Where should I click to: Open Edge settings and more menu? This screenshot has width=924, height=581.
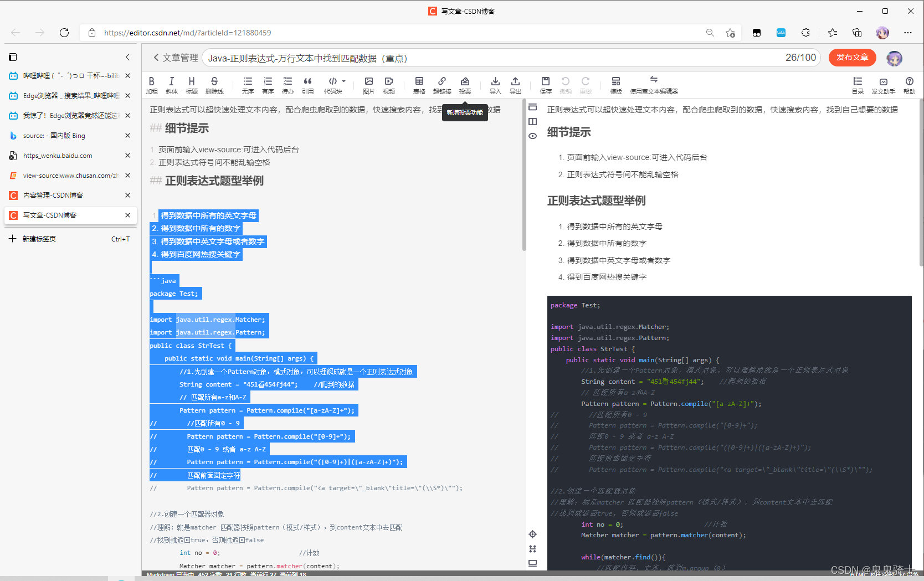[908, 33]
